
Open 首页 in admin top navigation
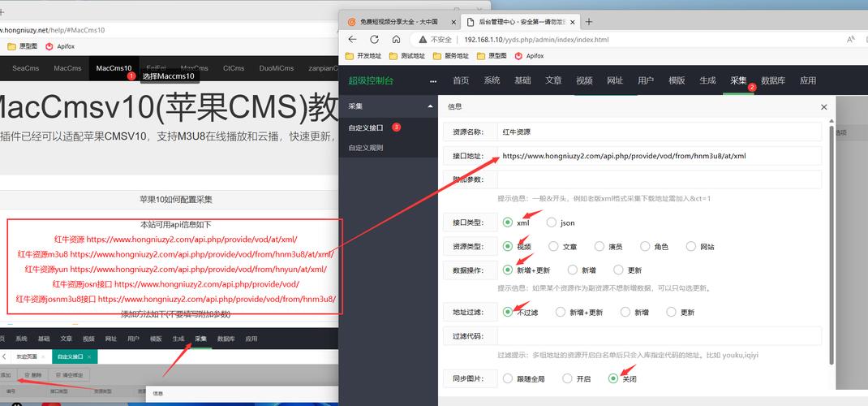(x=461, y=80)
